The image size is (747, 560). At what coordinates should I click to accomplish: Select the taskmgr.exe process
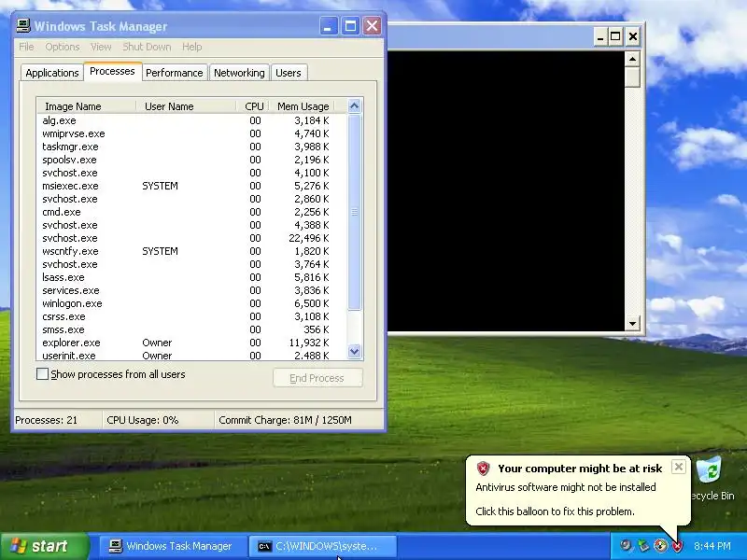[x=192, y=147]
